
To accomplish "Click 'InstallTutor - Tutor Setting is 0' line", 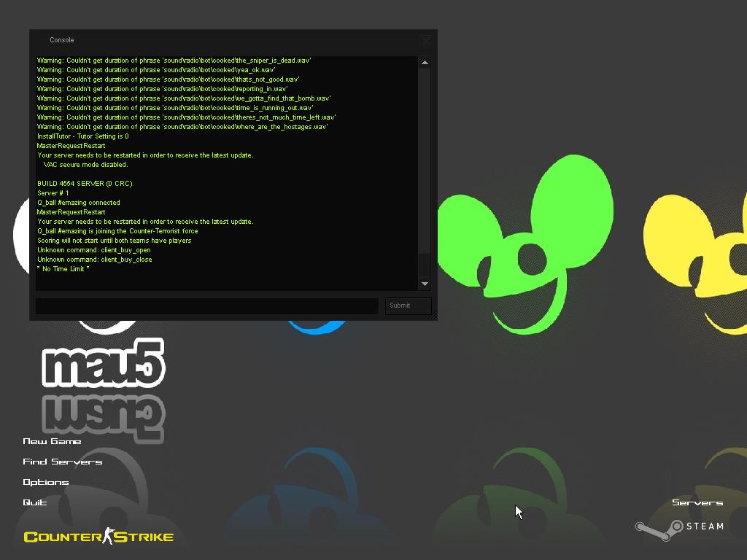I will [83, 136].
